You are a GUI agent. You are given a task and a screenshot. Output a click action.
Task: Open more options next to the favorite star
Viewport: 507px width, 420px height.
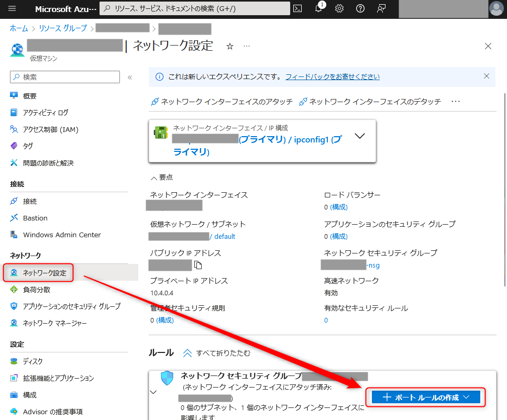247,46
